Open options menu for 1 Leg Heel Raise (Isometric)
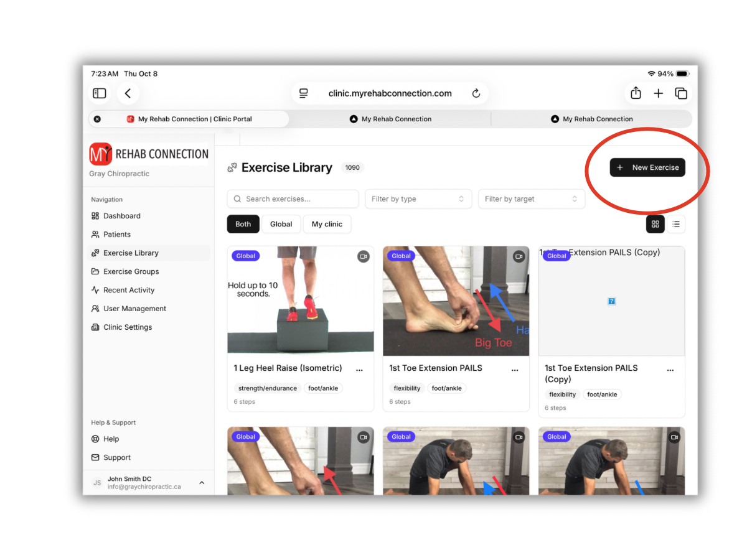The height and width of the screenshot is (560, 747). click(359, 369)
